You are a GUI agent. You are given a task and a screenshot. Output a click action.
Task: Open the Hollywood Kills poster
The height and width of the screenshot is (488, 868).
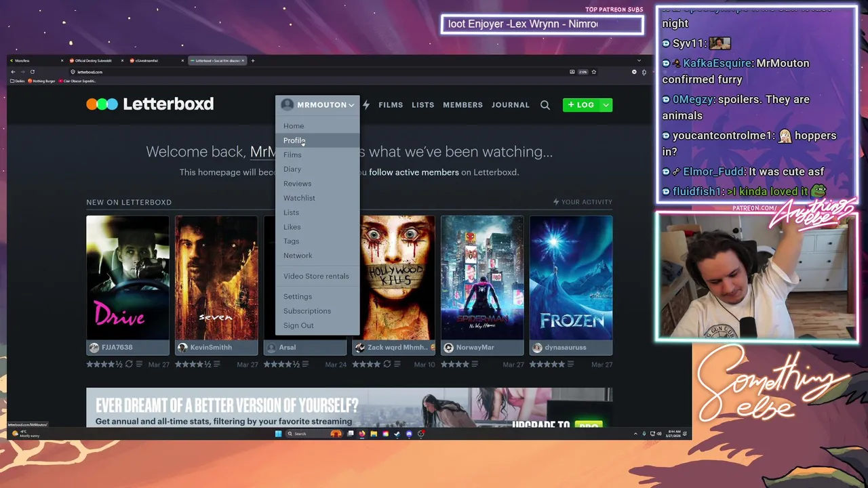click(397, 278)
